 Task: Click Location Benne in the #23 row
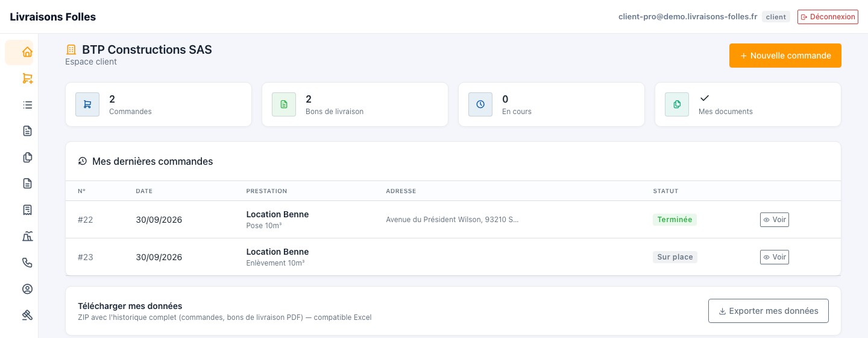[277, 252]
